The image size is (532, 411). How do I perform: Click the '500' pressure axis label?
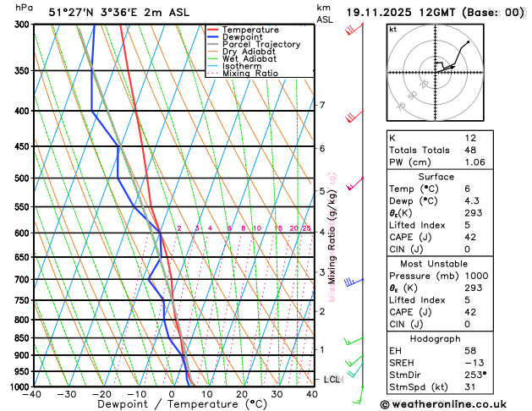[x=24, y=178]
